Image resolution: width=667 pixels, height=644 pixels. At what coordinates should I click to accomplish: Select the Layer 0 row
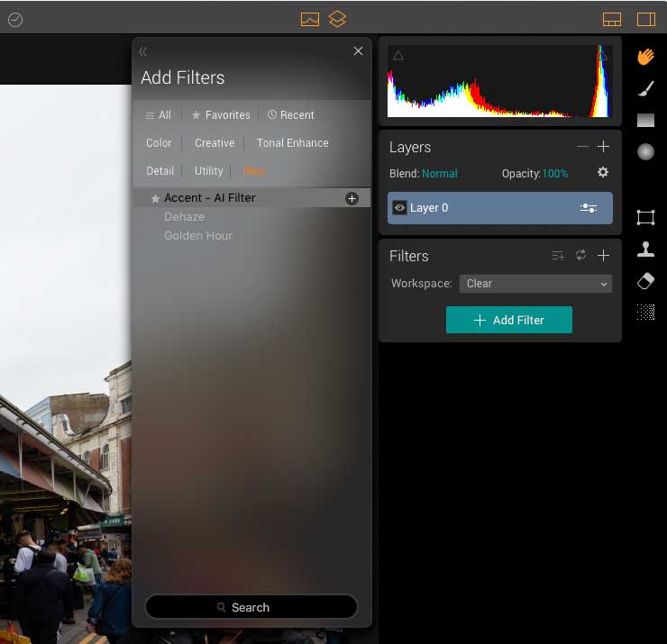tap(500, 208)
